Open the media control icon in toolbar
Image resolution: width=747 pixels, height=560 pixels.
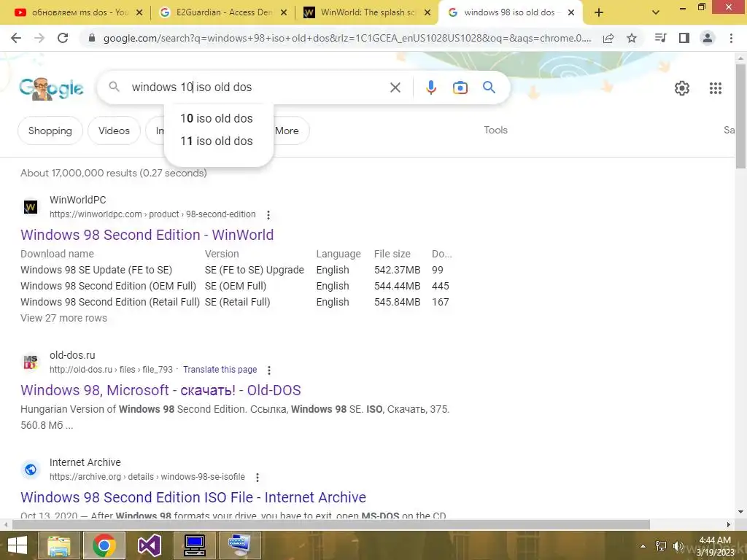click(x=660, y=38)
